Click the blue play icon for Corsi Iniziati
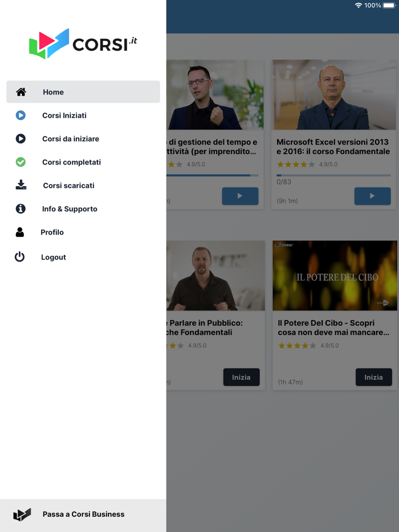Screen dimensions: 399x532 click(21, 116)
